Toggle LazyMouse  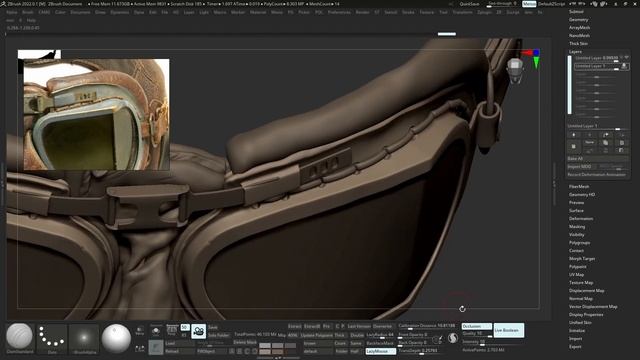click(x=380, y=351)
